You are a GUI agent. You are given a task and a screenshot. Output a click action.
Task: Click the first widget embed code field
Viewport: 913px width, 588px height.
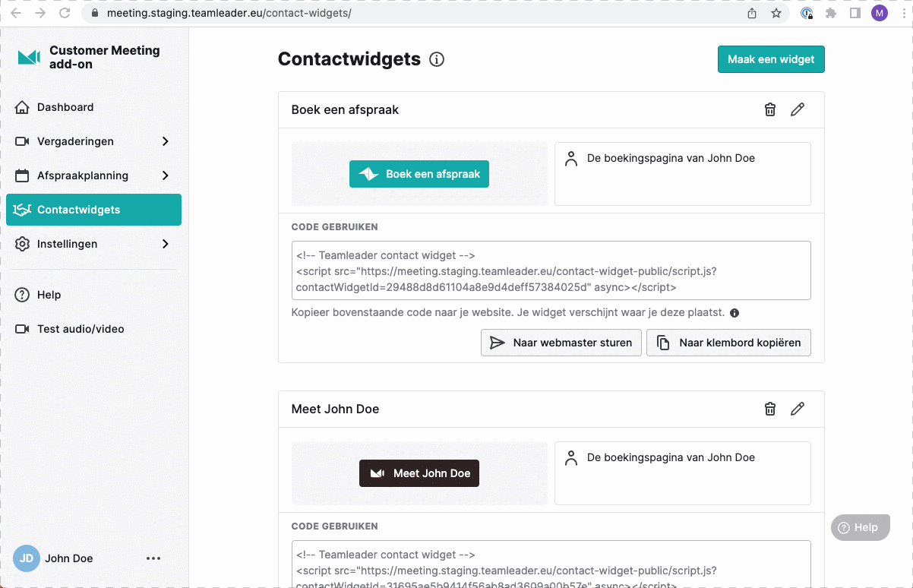point(551,270)
